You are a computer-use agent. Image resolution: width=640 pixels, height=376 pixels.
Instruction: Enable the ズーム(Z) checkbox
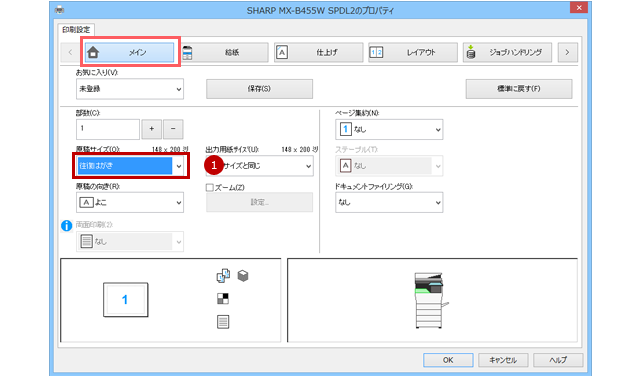[x=210, y=188]
